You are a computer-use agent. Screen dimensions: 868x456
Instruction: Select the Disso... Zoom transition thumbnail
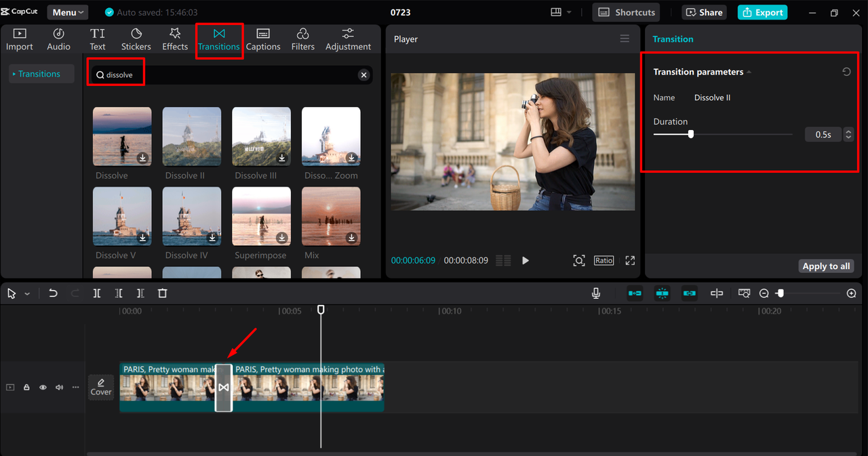pos(331,136)
